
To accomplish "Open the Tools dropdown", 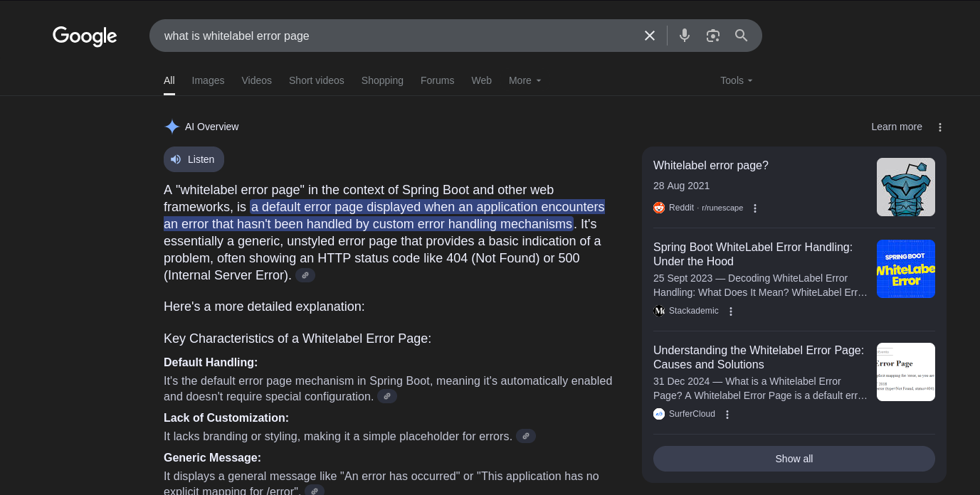I will click(x=737, y=80).
